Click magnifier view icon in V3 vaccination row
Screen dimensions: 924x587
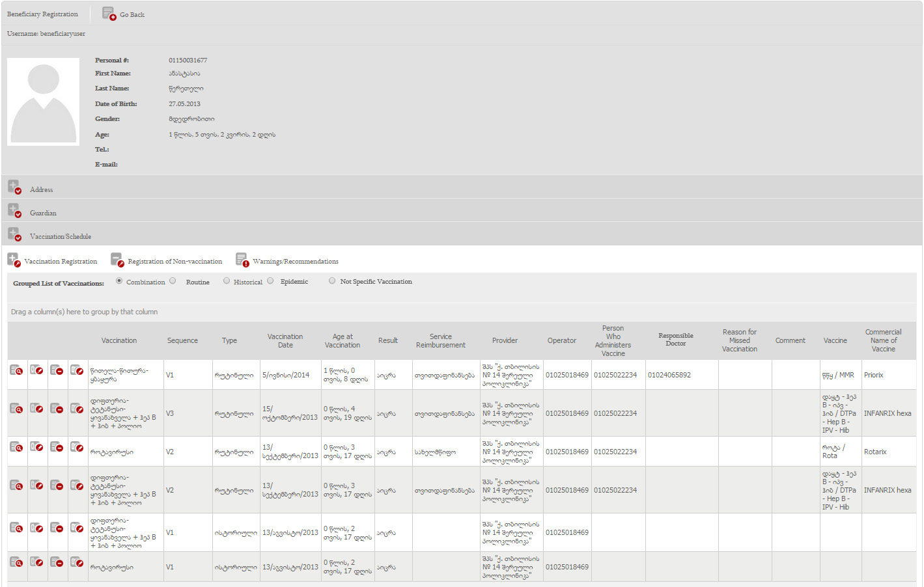tap(17, 409)
